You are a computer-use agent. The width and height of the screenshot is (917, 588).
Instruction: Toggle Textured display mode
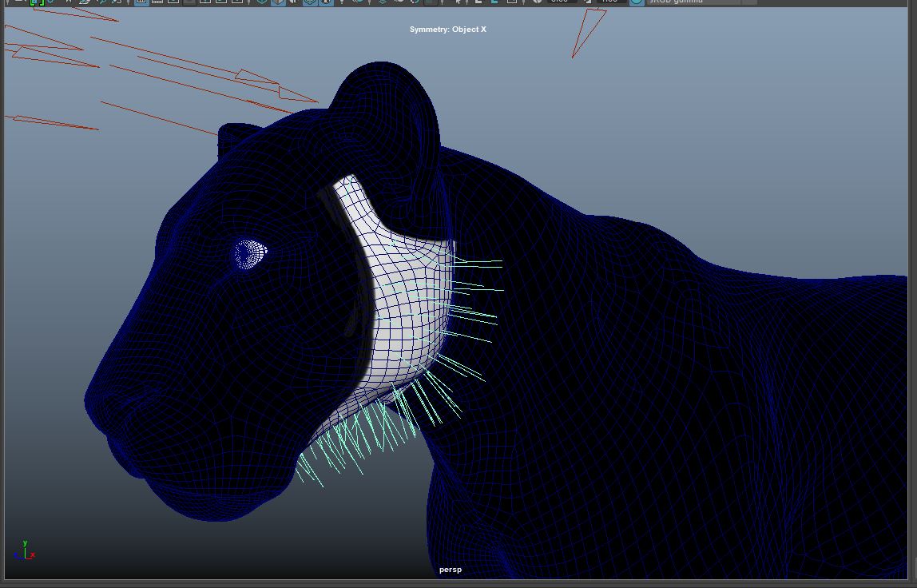[x=327, y=2]
